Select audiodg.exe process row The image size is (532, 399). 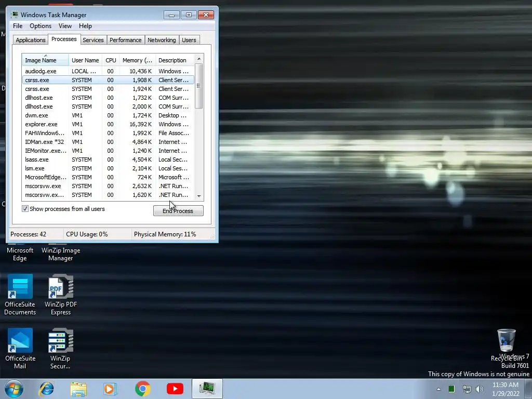pyautogui.click(x=108, y=71)
